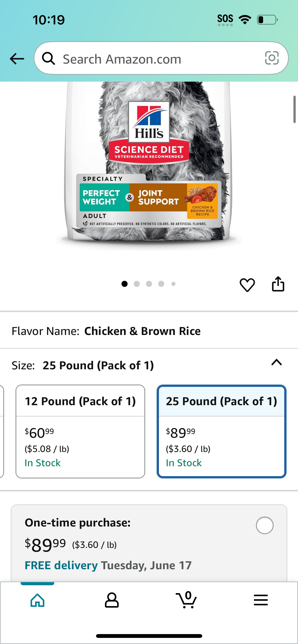Open camera lens search icon
The width and height of the screenshot is (298, 644).
(x=272, y=58)
